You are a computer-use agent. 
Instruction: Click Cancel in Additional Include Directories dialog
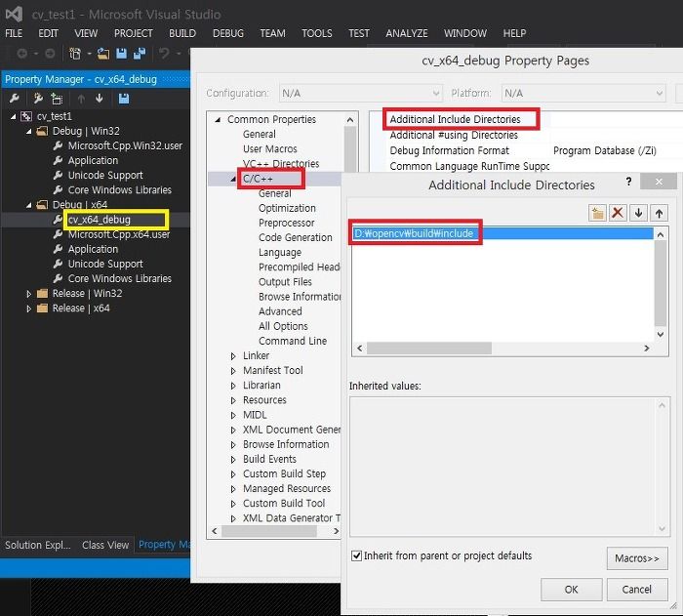637,590
